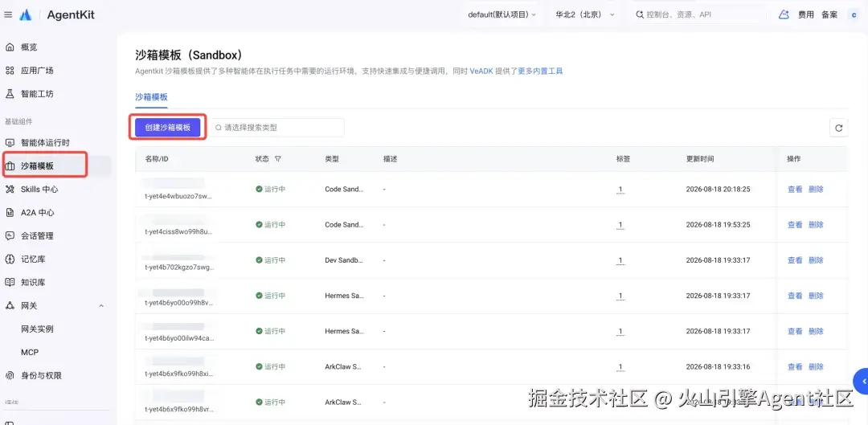Click the A2A 中心 icon

pos(10,212)
